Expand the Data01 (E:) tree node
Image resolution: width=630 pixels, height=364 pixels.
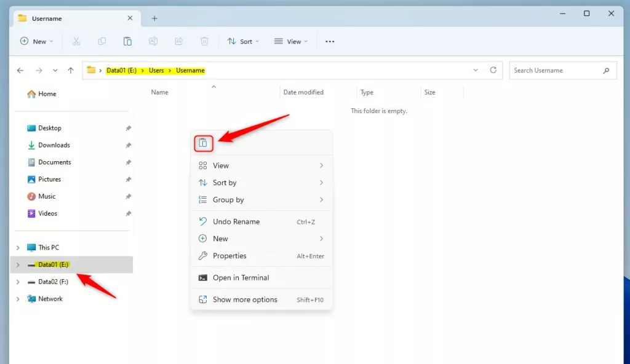tap(18, 265)
